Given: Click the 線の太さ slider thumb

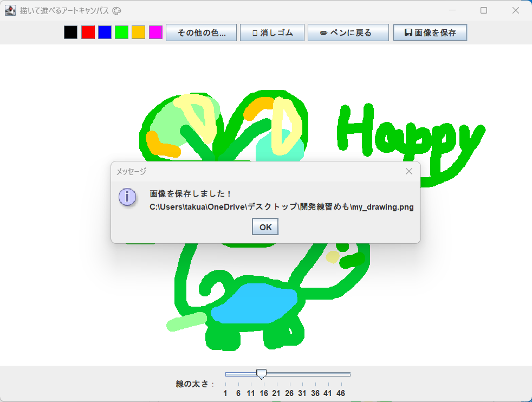Looking at the screenshot, I should 262,374.
